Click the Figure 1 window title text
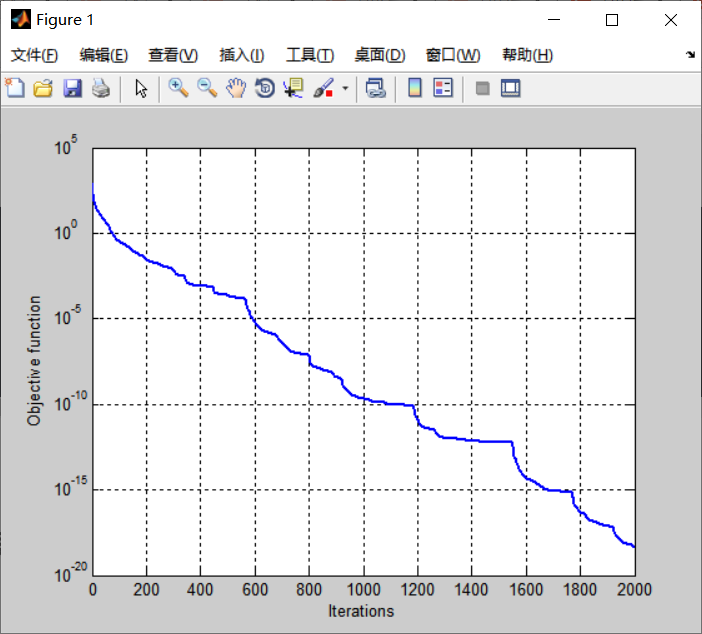The height and width of the screenshot is (634, 702). 65,20
